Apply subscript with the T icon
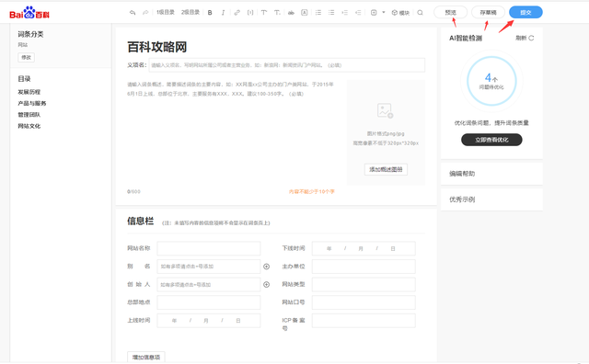The height and width of the screenshot is (364, 589). point(277,12)
